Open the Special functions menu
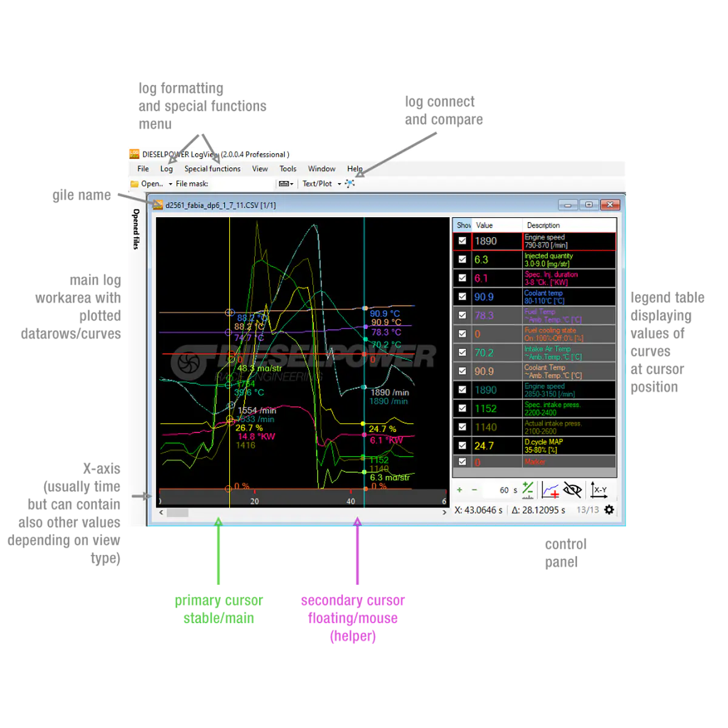728x728 pixels. [x=212, y=169]
